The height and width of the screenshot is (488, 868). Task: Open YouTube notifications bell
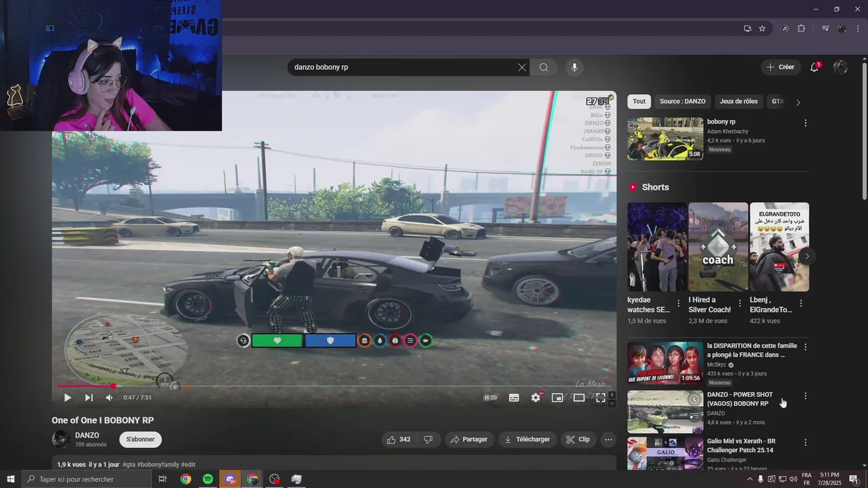(814, 67)
